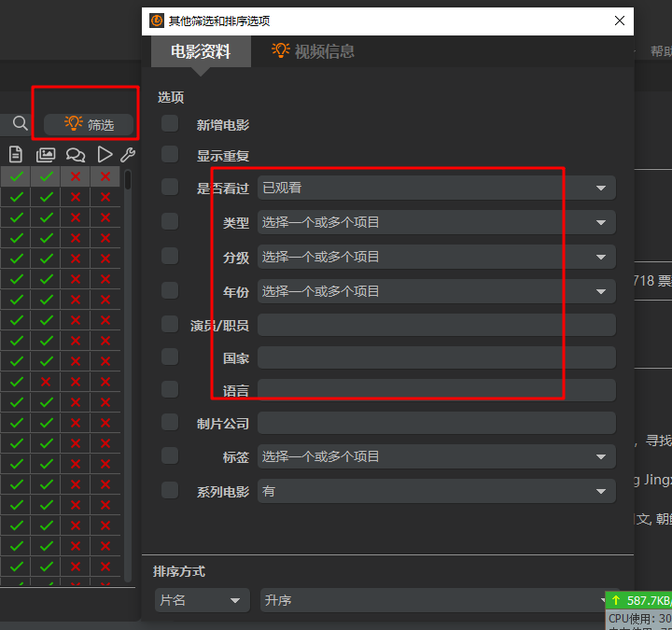This screenshot has height=630, width=672.
Task: Select the 电影资料 tab
Action: click(x=201, y=51)
